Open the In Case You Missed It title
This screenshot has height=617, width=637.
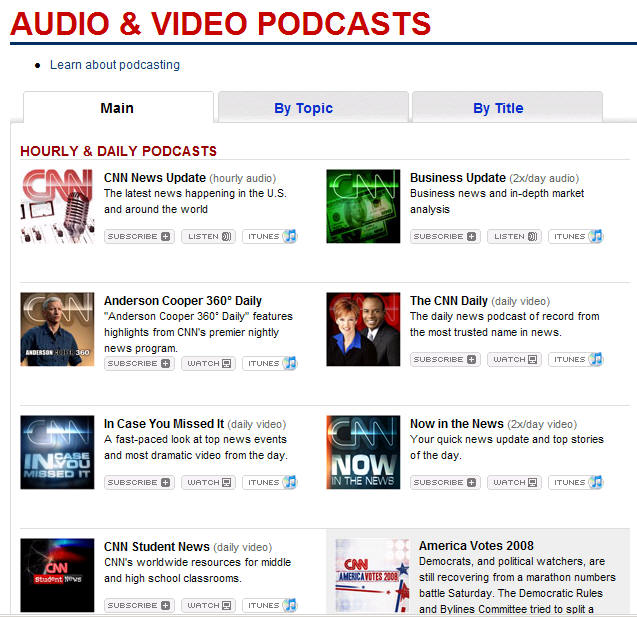(x=164, y=424)
